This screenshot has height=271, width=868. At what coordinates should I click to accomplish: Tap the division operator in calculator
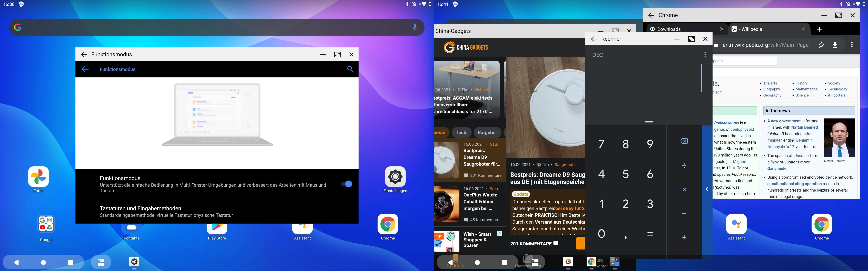coord(684,166)
